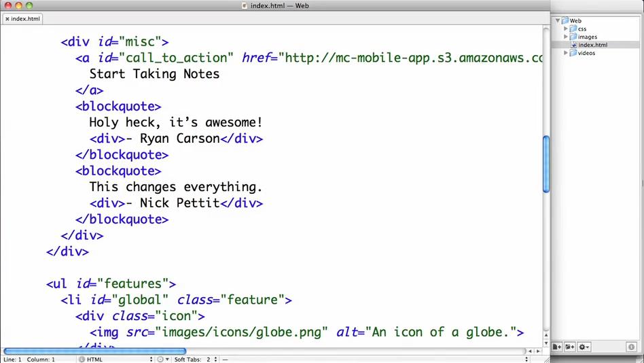Click the text 'This changes everything.'
The height and width of the screenshot is (363, 644).
click(176, 187)
